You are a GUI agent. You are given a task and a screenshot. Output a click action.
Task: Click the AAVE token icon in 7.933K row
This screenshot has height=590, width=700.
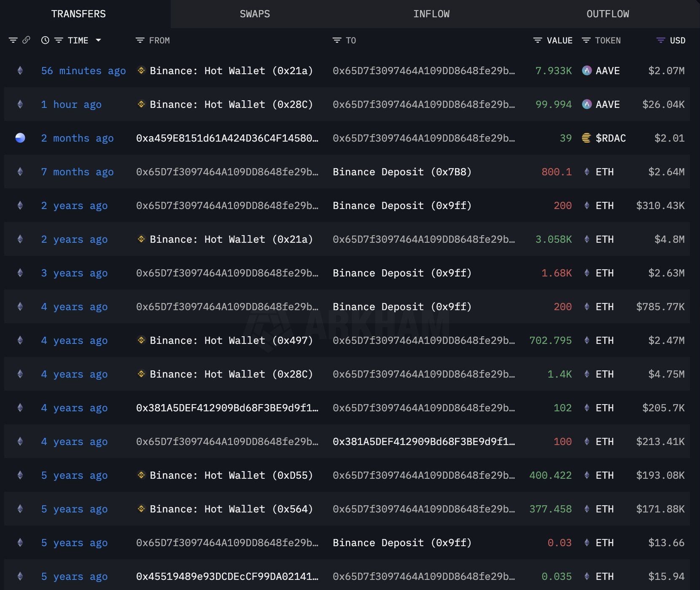(x=587, y=70)
